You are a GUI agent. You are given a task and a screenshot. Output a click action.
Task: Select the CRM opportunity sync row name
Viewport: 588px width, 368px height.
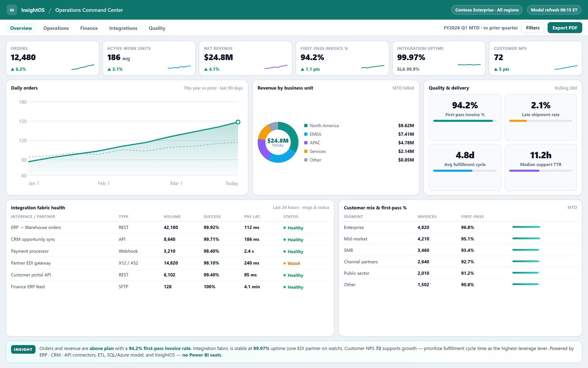click(x=33, y=239)
